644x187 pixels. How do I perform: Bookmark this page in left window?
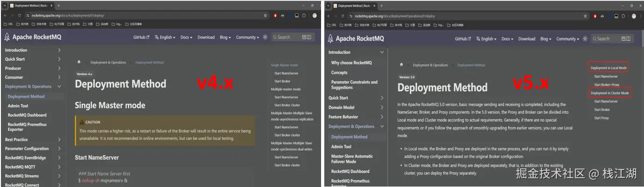point(265,15)
